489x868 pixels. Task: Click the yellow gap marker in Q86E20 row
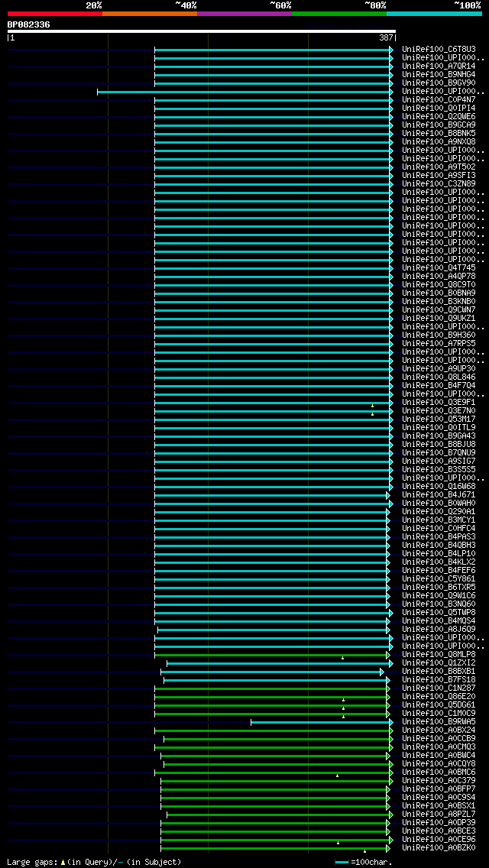click(x=343, y=700)
